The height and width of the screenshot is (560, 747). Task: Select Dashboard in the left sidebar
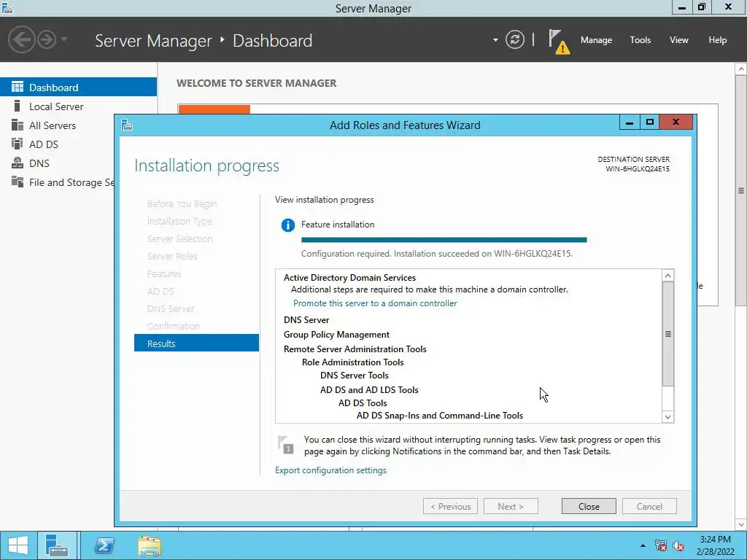coord(78,87)
